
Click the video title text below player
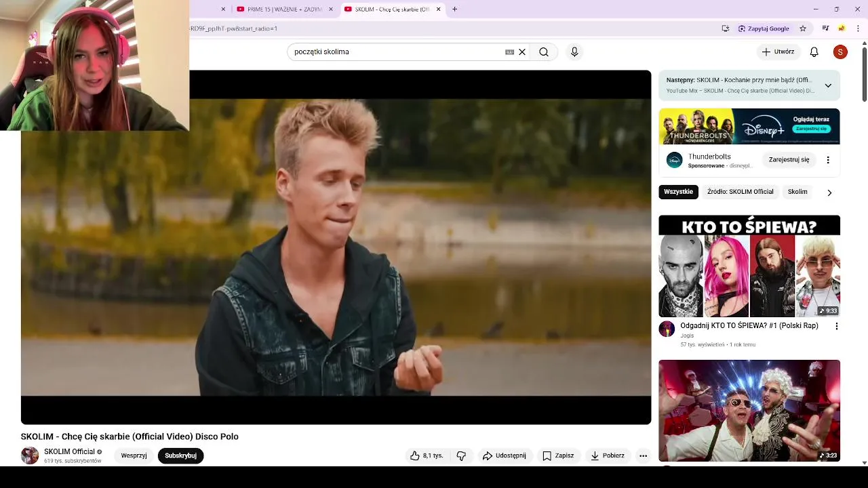(130, 436)
